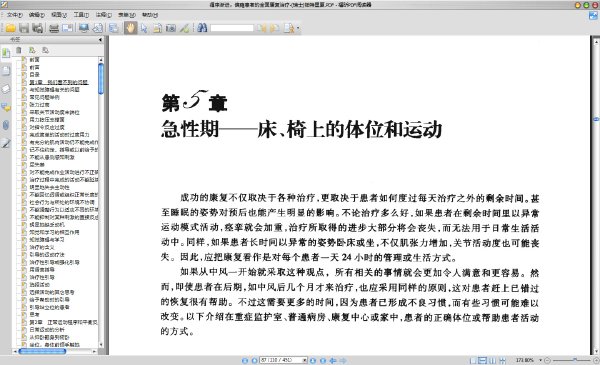Open the zoom percentage dropdown
This screenshot has width=600, height=365.
click(540, 360)
